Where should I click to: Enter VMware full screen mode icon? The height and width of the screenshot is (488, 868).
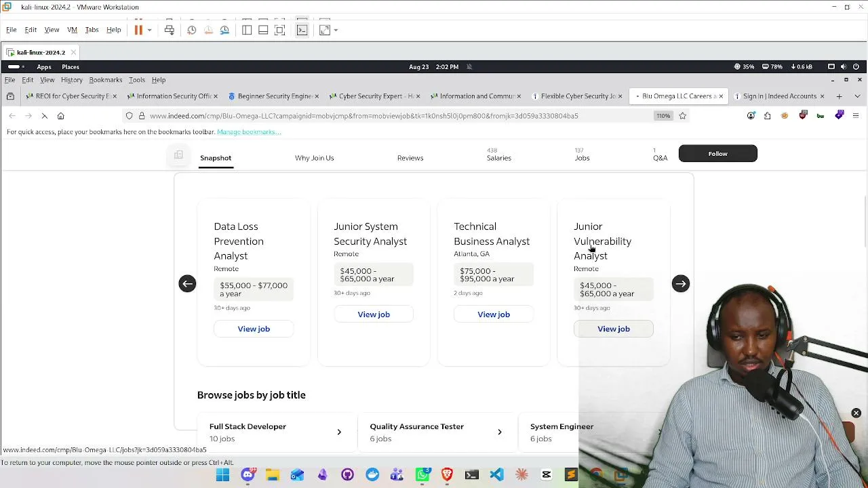click(x=280, y=30)
